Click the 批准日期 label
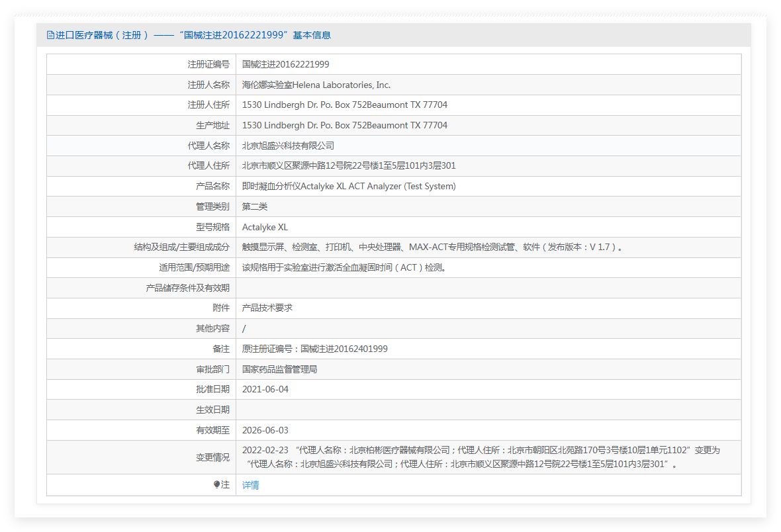 pyautogui.click(x=212, y=389)
